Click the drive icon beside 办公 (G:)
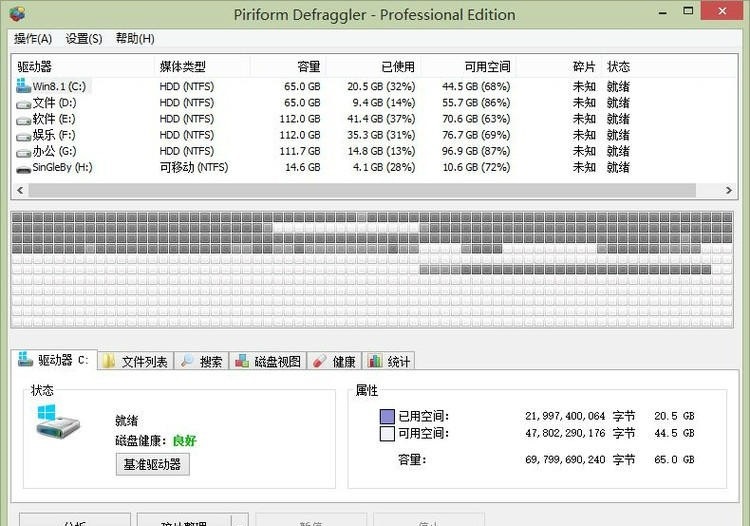The width and height of the screenshot is (750, 526). click(x=23, y=153)
